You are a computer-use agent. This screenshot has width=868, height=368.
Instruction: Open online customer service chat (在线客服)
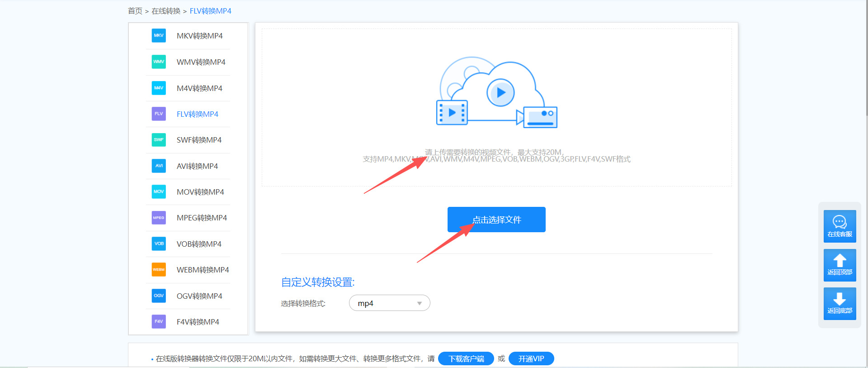coord(840,226)
